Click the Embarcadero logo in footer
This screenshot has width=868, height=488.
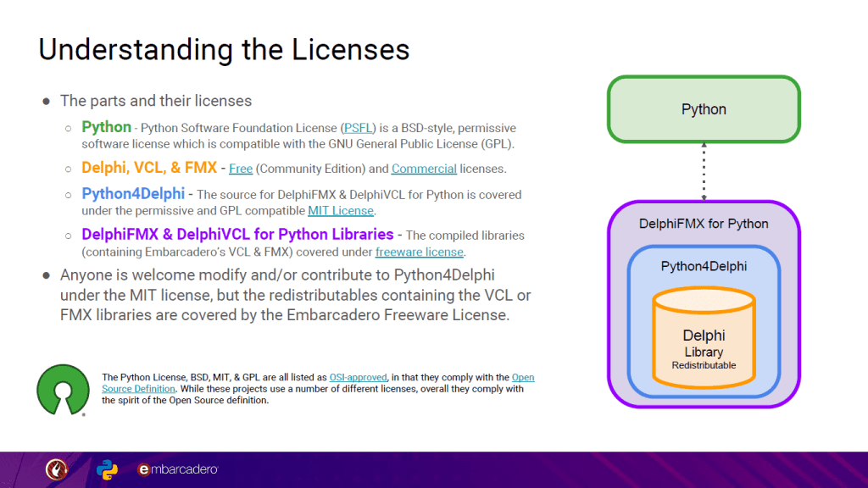click(178, 469)
